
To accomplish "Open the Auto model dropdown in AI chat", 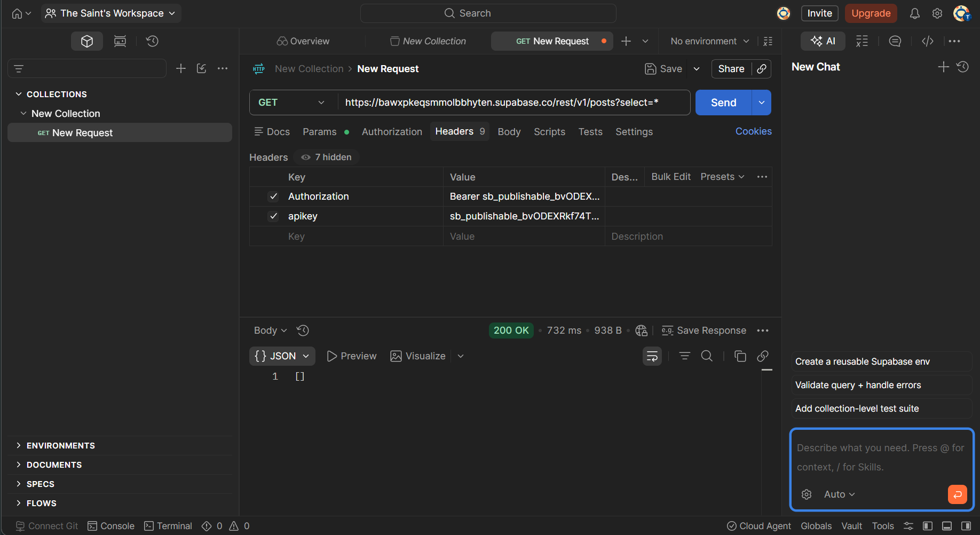I will tap(840, 494).
